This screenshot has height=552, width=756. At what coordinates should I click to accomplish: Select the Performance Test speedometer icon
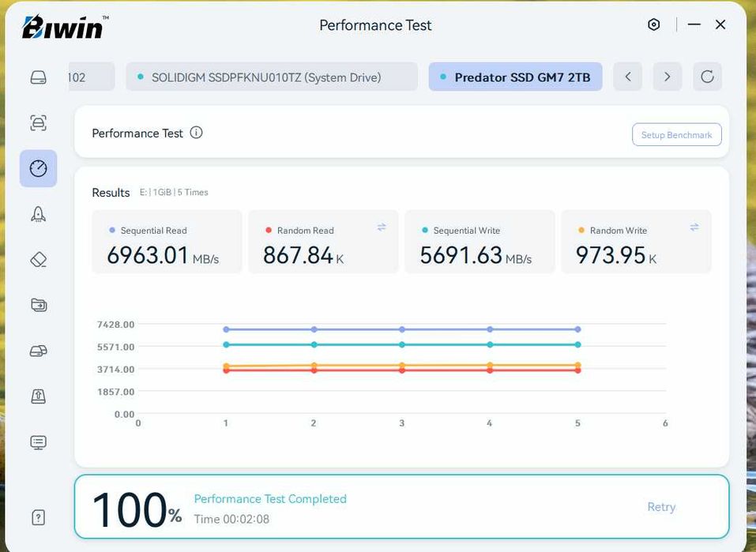(38, 168)
